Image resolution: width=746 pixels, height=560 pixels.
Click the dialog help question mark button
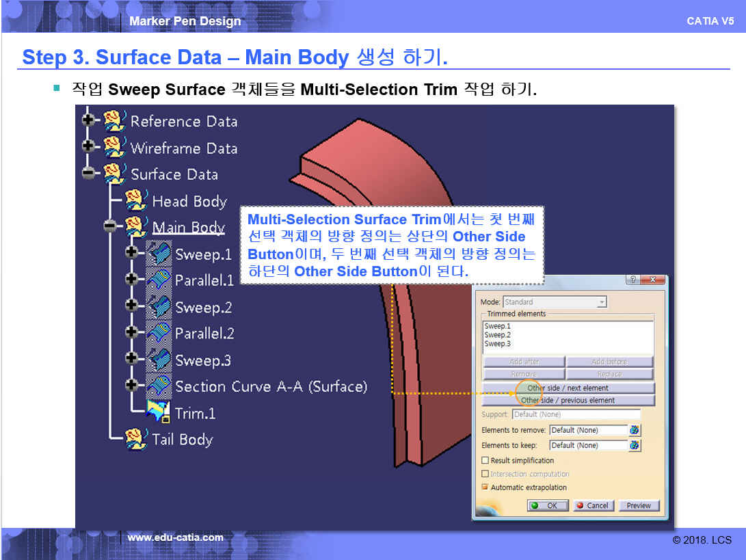pos(633,280)
